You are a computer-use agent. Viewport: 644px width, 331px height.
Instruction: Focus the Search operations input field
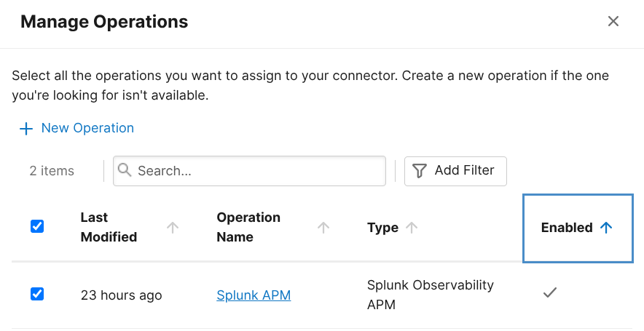tap(249, 171)
